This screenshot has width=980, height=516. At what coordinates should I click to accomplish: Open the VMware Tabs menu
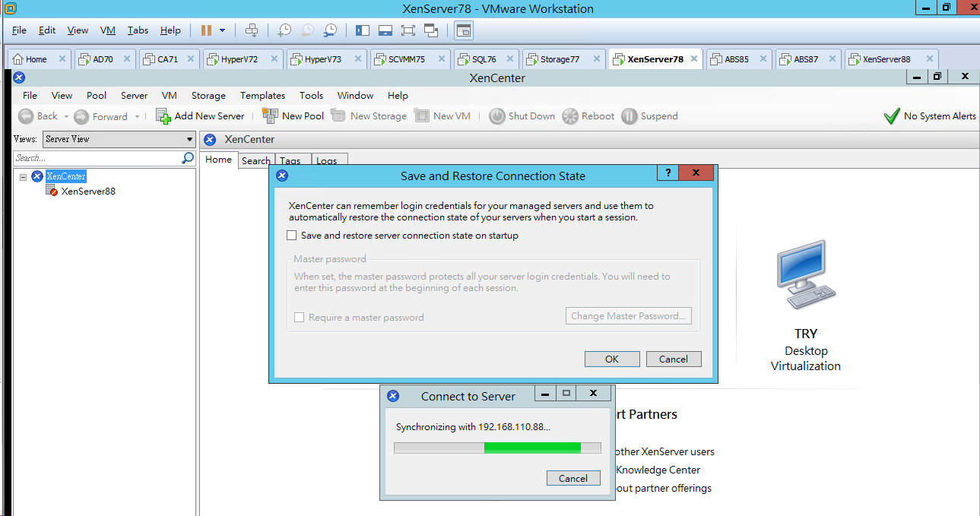click(138, 30)
